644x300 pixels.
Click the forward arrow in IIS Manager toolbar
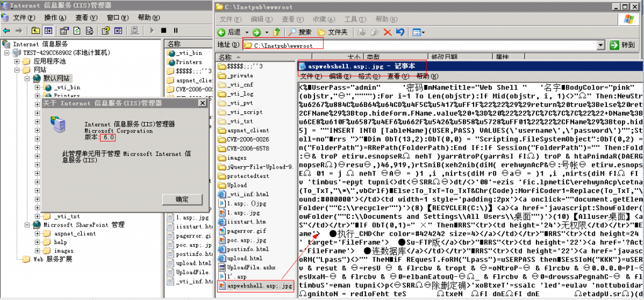click(18, 30)
